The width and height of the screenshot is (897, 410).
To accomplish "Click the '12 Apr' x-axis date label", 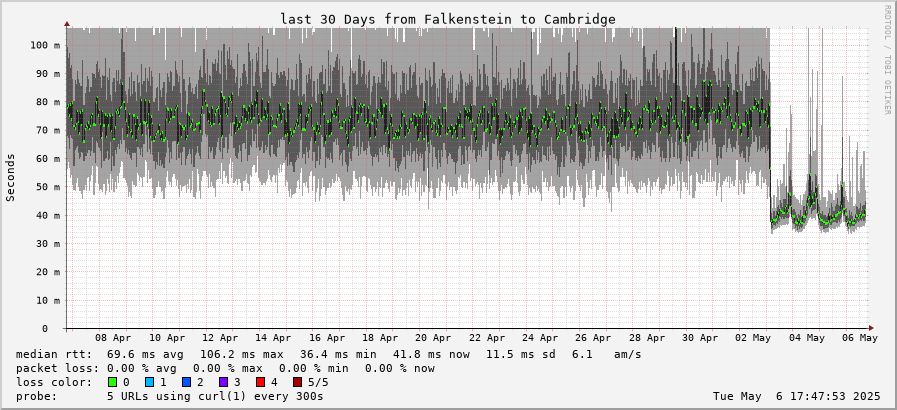I will tap(221, 338).
